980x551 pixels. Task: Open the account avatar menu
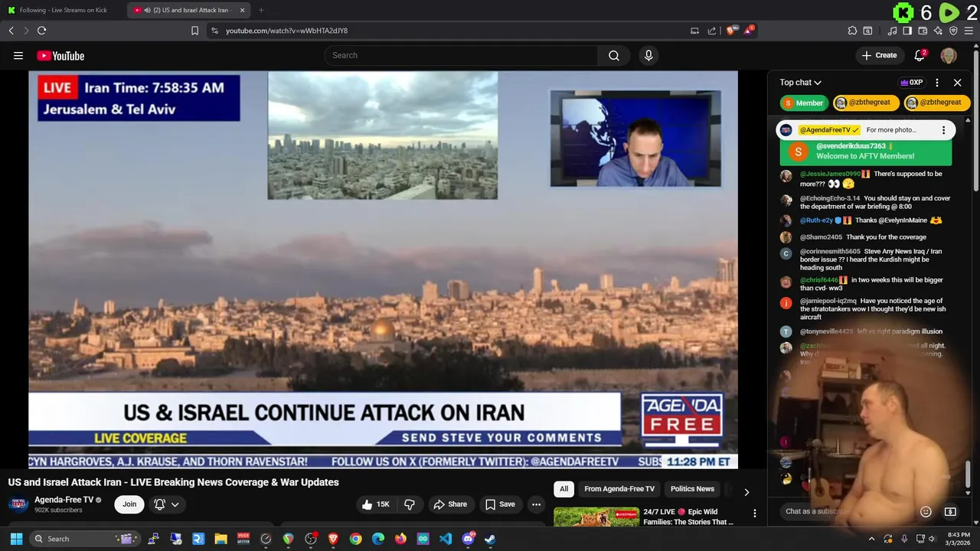tap(949, 55)
